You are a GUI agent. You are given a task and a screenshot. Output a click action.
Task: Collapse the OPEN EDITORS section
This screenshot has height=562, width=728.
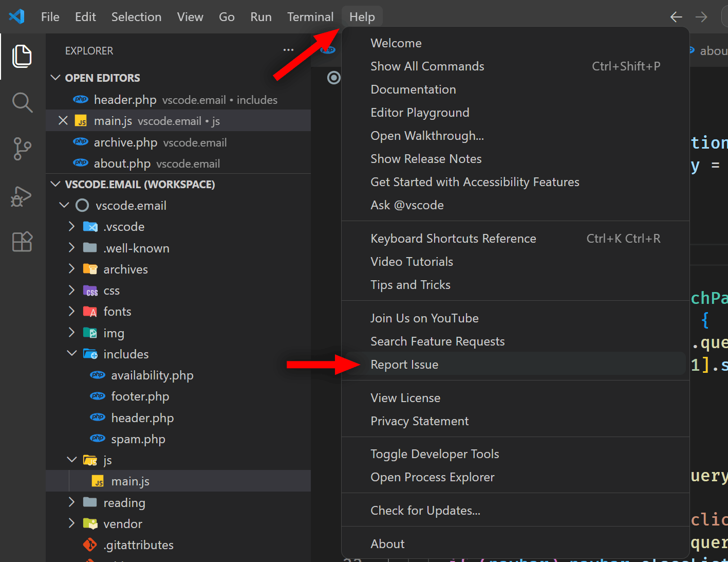click(55, 78)
